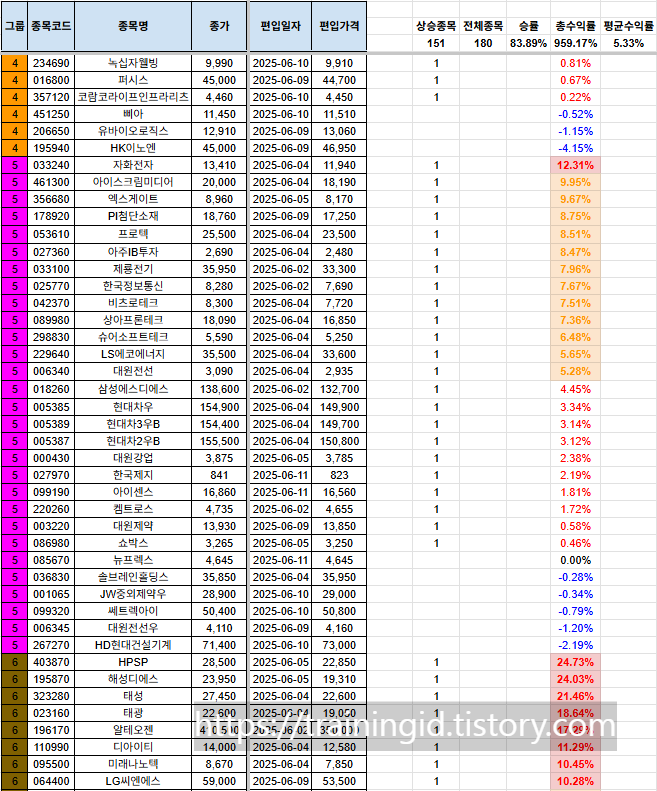Click stock name 아이스크림미디어

click(133, 182)
